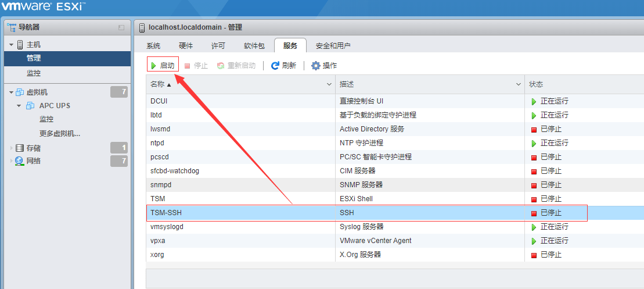Select the lwsmd service name

point(160,129)
